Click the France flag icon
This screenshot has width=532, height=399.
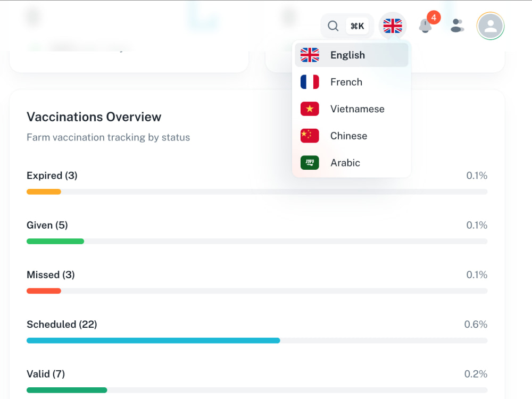(310, 82)
